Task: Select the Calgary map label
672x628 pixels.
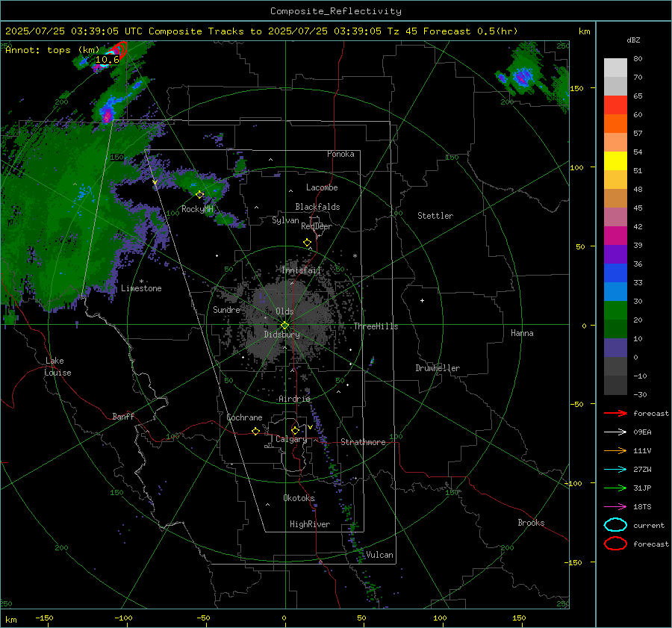Action: click(291, 439)
